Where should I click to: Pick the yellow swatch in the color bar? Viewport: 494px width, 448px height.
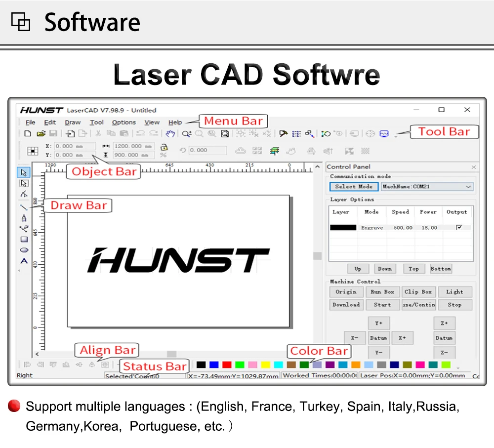pyautogui.click(x=266, y=365)
